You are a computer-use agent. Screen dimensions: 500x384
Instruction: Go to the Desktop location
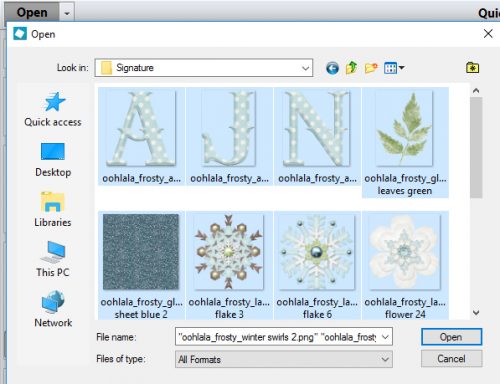point(53,160)
